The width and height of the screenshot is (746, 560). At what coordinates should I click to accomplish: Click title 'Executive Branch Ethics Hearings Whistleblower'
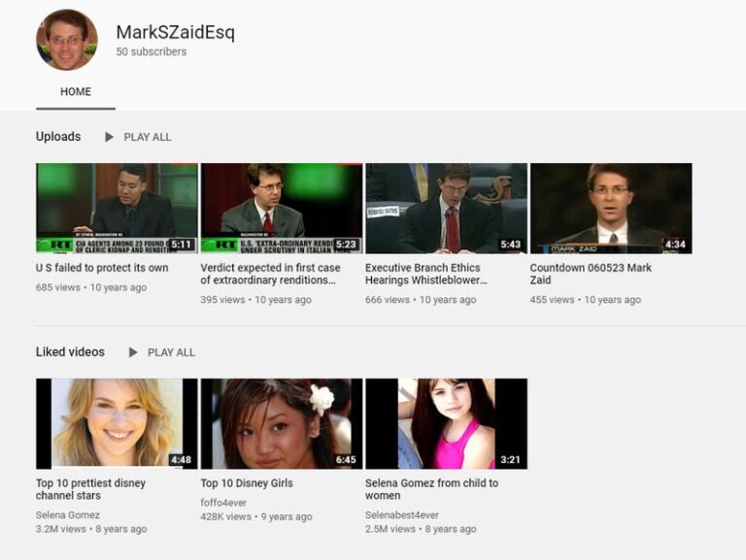point(426,274)
